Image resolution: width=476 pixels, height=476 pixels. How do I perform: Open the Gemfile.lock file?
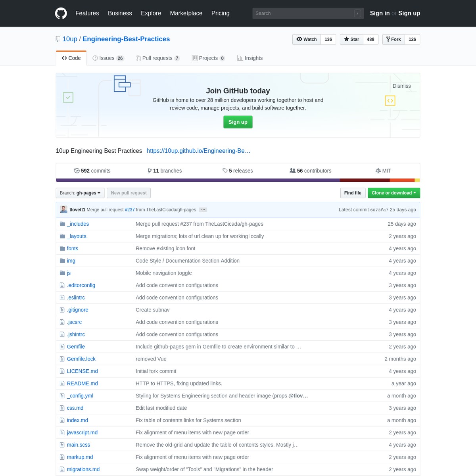(x=81, y=359)
